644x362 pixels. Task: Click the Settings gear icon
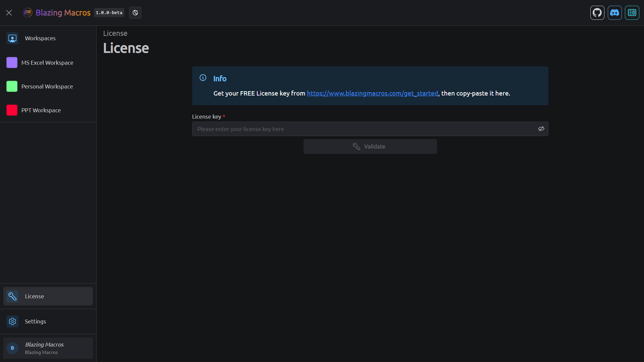(12, 321)
